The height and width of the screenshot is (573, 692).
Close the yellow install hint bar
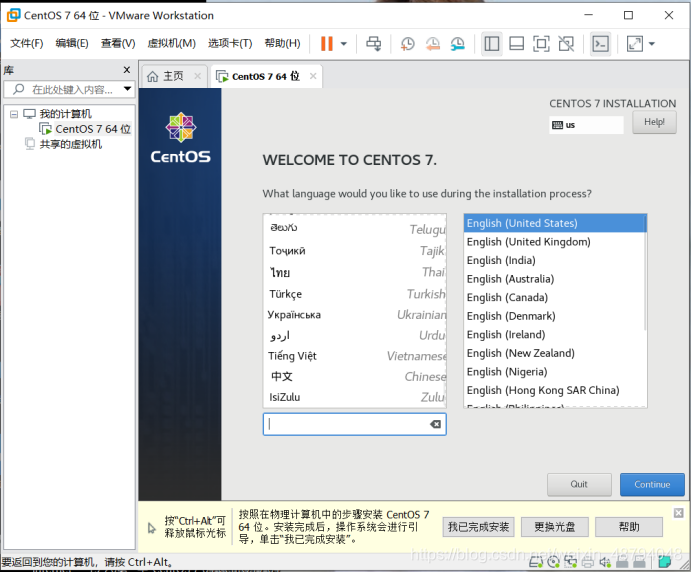(678, 513)
